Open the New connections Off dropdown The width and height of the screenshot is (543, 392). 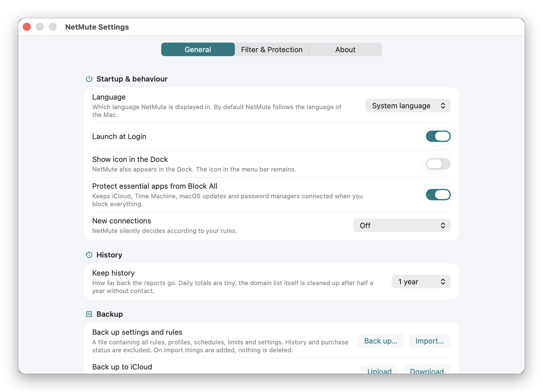(x=402, y=225)
